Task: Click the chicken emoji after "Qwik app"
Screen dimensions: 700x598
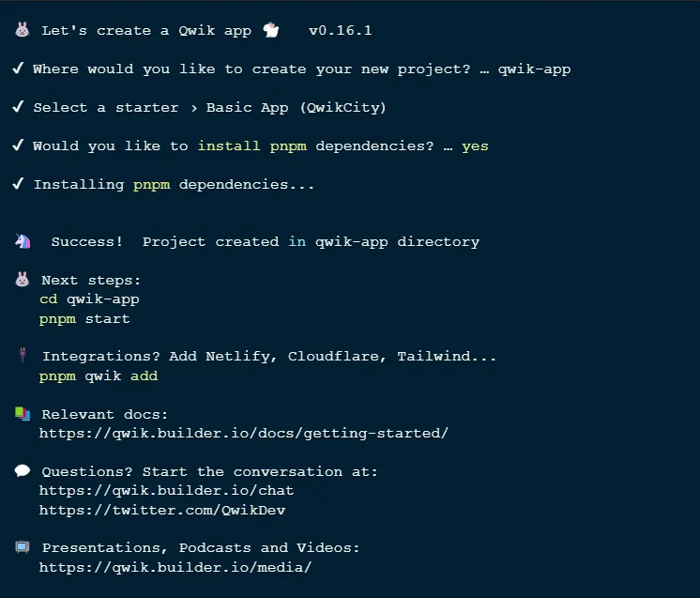Action: 271,30
